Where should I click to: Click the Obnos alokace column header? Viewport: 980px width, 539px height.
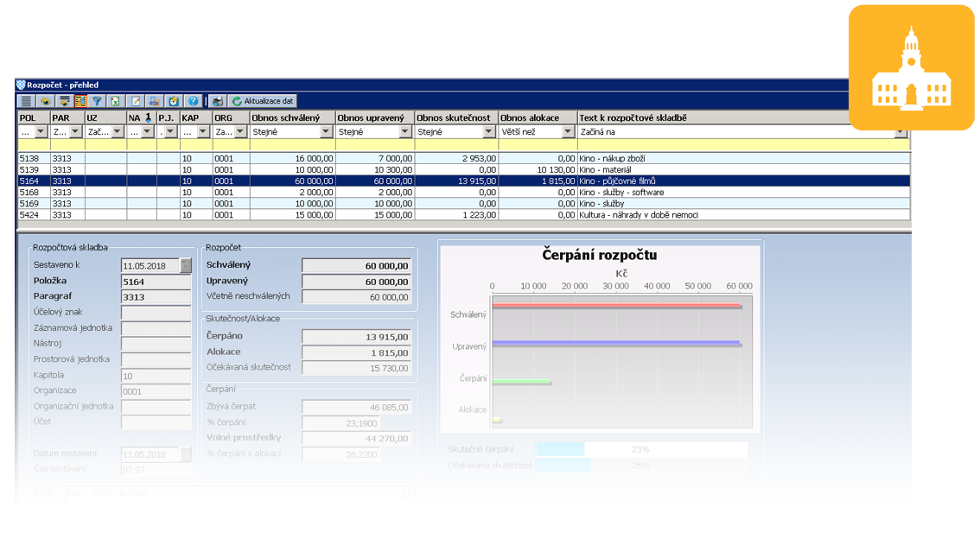coord(538,117)
